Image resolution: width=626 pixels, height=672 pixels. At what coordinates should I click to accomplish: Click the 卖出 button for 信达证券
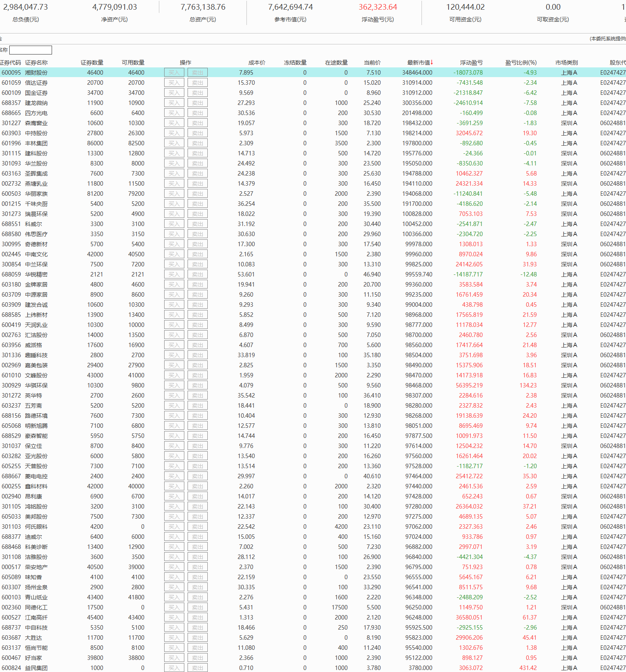tap(197, 83)
